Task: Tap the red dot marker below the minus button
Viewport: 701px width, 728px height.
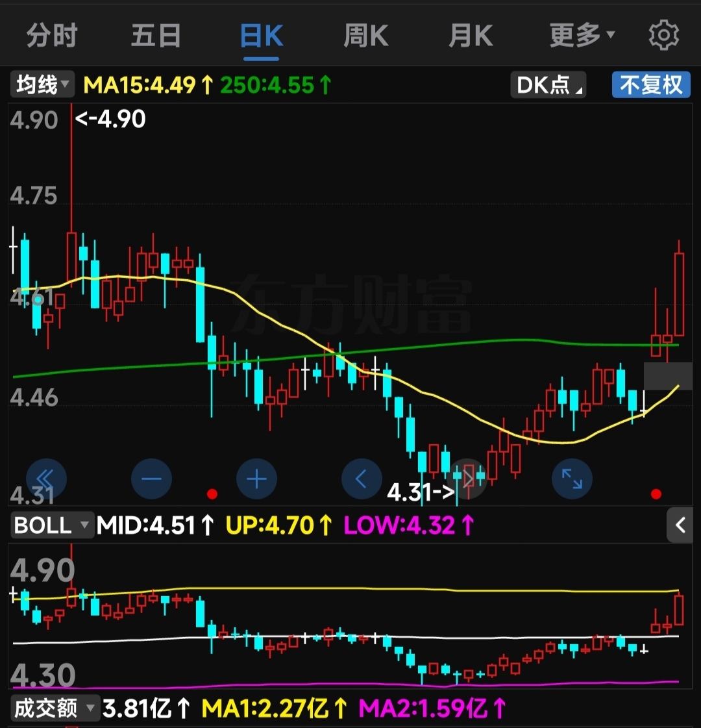Action: pos(212,494)
